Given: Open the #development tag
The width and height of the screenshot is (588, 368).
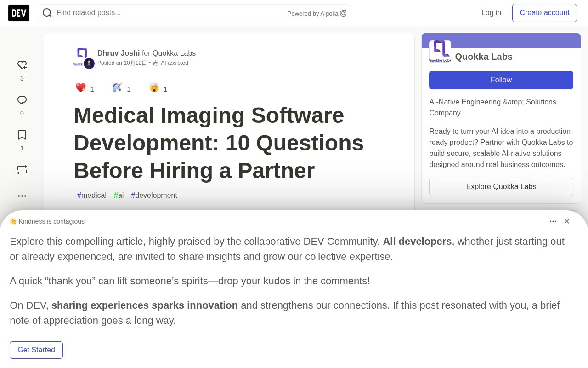Looking at the screenshot, I should [154, 195].
